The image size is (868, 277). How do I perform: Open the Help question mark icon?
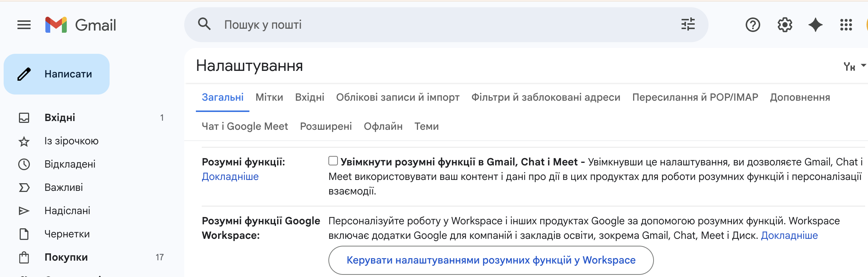tap(753, 25)
